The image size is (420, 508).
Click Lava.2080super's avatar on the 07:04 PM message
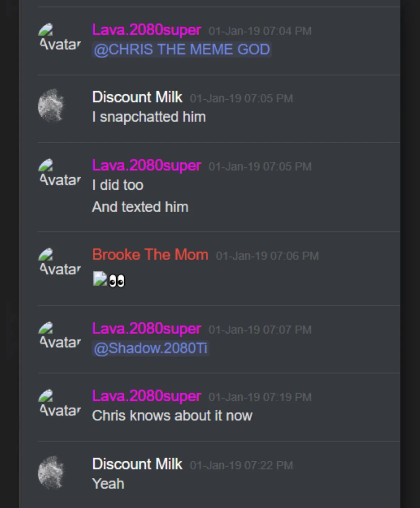click(59, 37)
